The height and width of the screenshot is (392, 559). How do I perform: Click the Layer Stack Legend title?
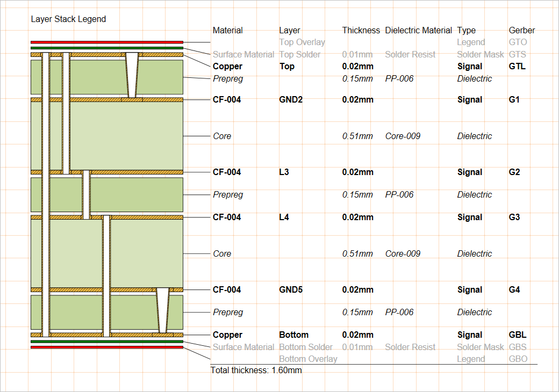[69, 19]
